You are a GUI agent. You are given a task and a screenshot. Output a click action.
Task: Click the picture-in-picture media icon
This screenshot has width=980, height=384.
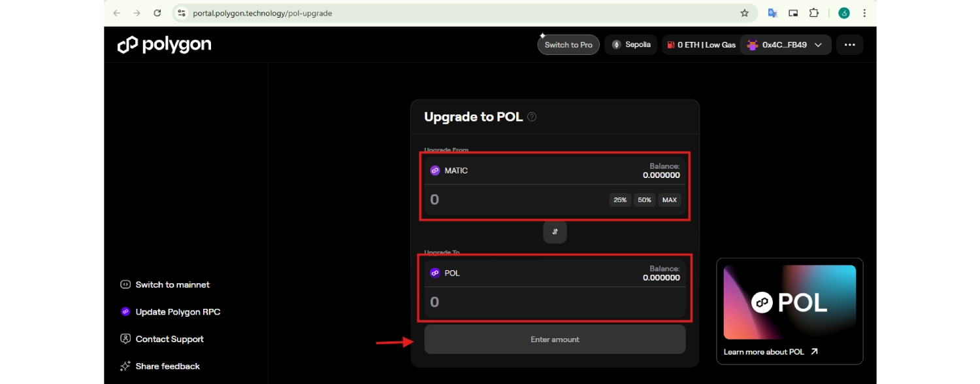point(793,13)
